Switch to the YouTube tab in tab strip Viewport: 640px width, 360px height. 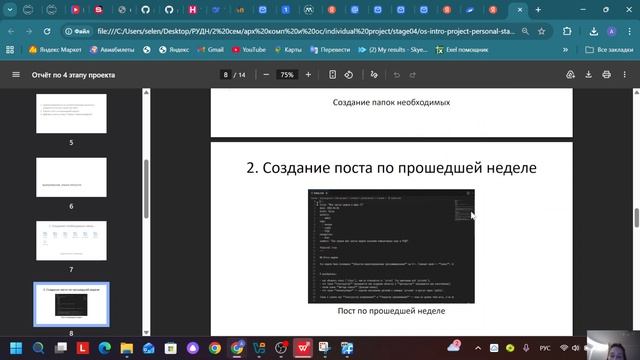[76, 10]
